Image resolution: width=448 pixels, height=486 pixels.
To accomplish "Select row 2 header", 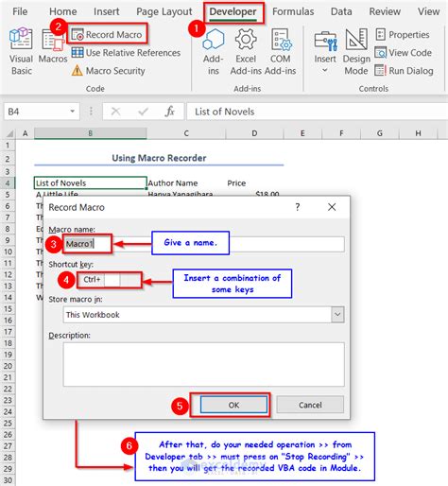I will point(8,159).
